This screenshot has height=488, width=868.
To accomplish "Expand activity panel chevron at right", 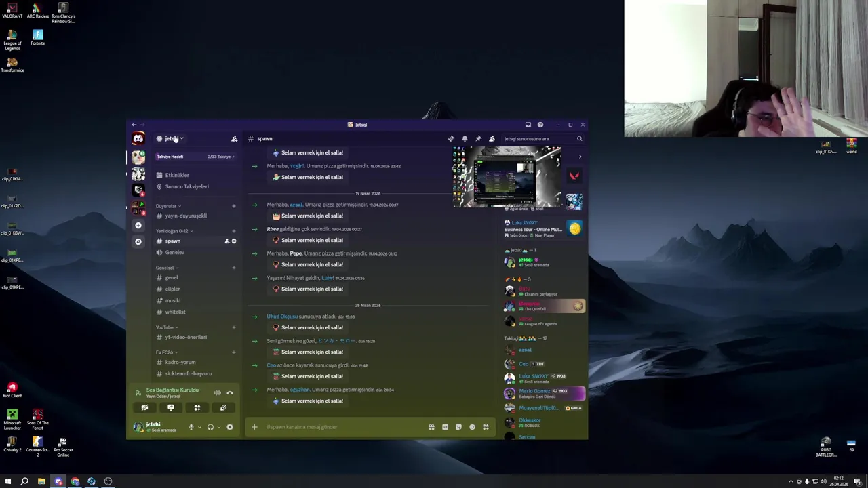I will (x=580, y=157).
